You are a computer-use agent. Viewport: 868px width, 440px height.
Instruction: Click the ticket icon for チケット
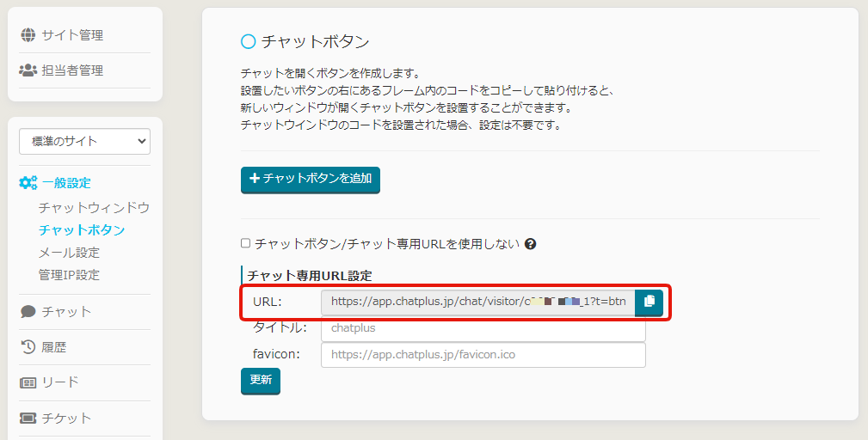[x=28, y=419]
